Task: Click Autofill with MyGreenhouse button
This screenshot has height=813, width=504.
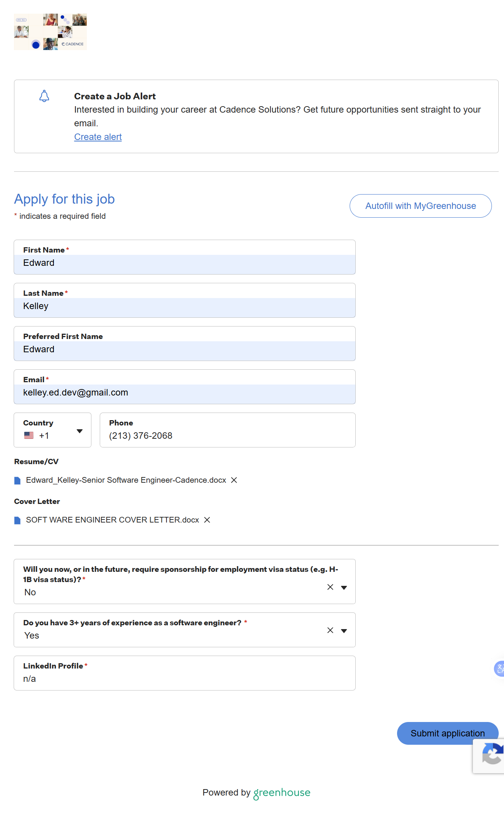Action: [x=420, y=206]
